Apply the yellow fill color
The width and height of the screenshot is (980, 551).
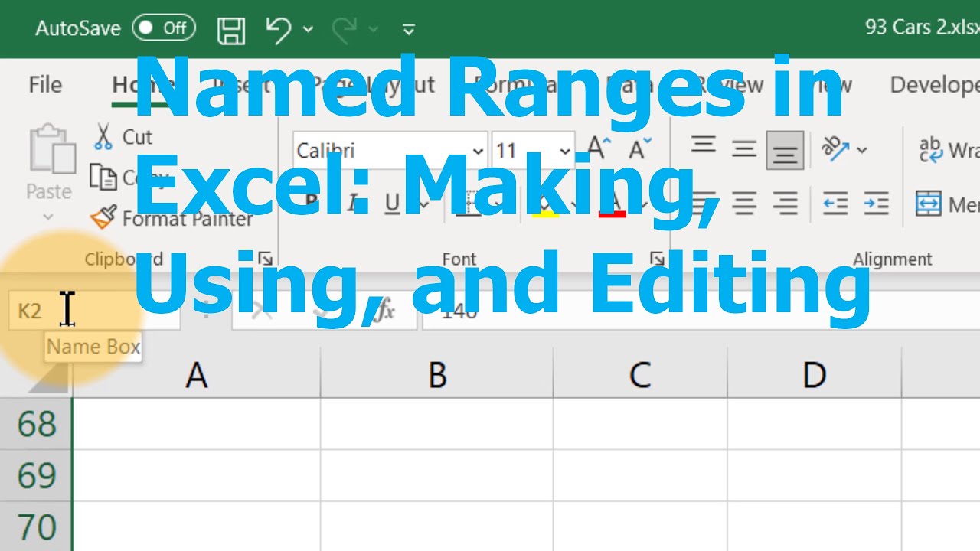[545, 204]
